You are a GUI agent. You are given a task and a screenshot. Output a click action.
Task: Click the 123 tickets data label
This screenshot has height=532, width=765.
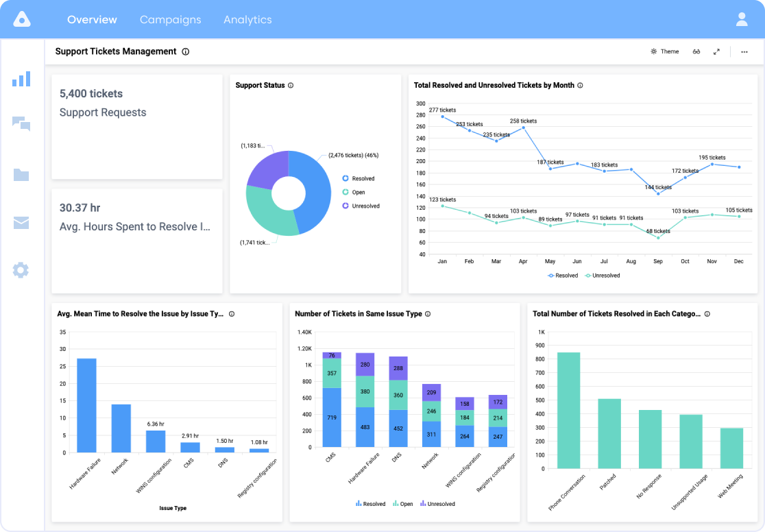pyautogui.click(x=443, y=199)
